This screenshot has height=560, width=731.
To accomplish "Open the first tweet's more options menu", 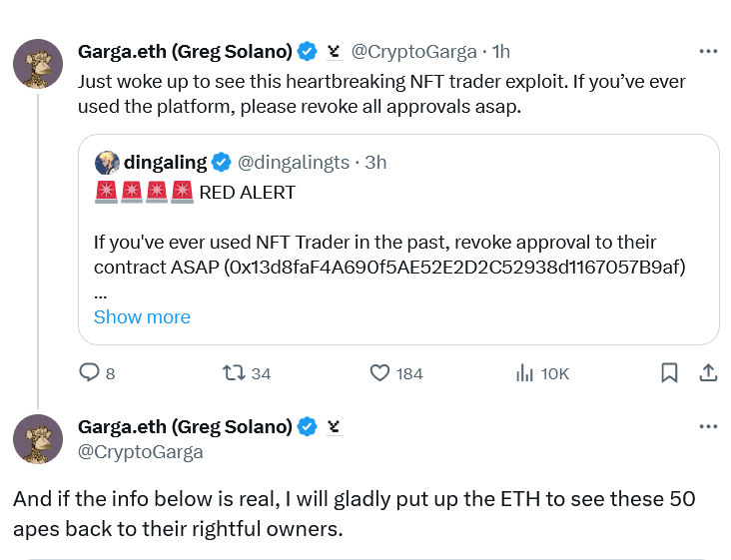I will click(x=708, y=51).
